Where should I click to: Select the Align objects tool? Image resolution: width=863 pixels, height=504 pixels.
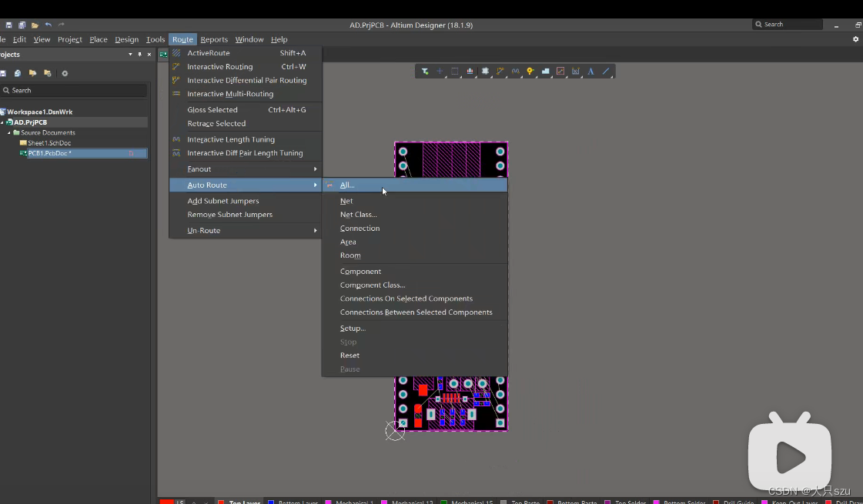click(470, 71)
